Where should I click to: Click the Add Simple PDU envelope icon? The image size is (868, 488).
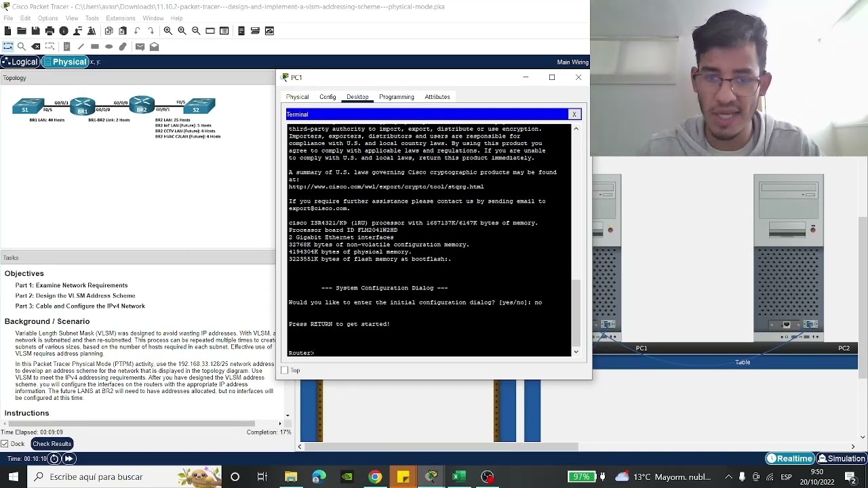point(140,47)
